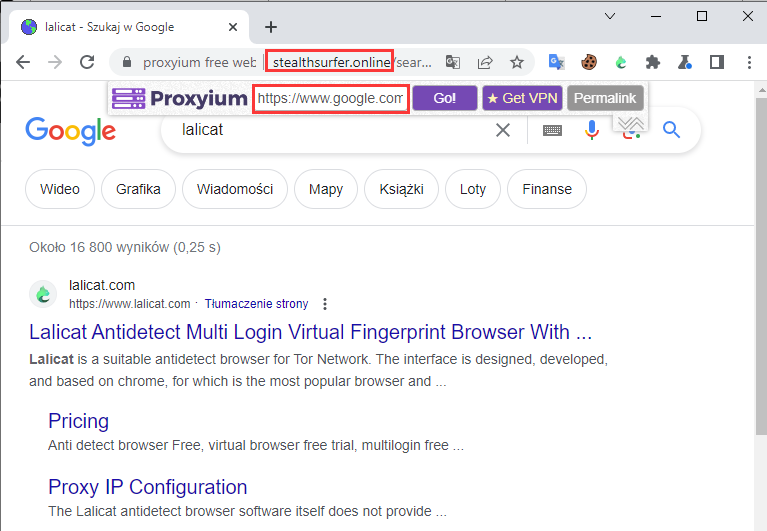Toggle the browser side panel

(717, 62)
